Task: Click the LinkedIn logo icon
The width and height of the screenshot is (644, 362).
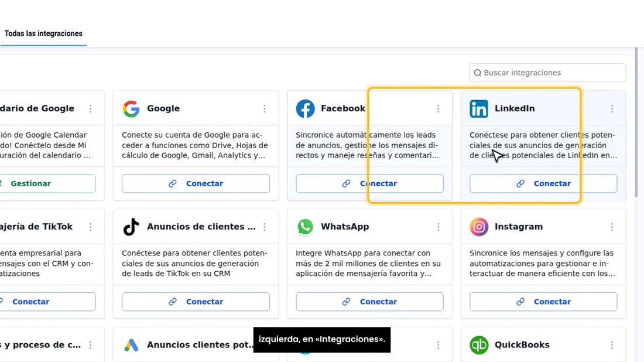Action: point(479,108)
